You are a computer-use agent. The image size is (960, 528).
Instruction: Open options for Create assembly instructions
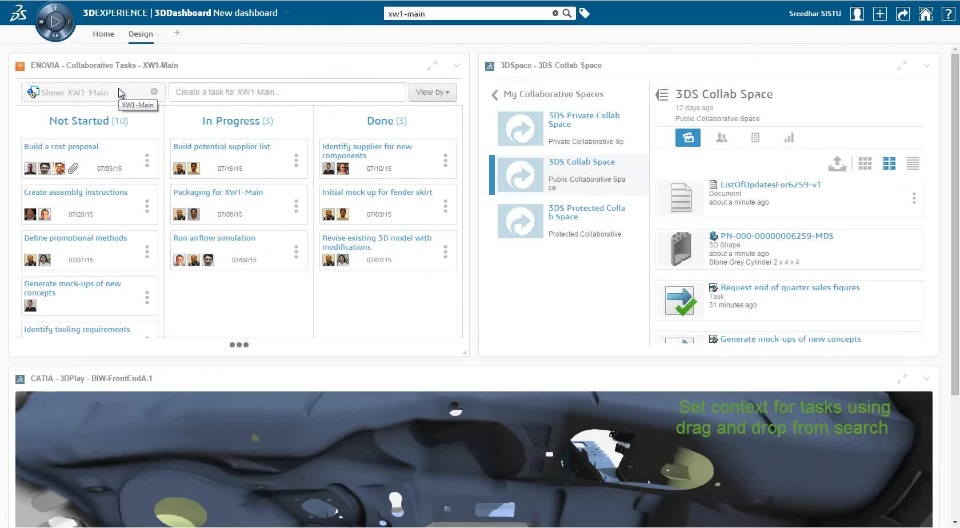coord(147,206)
